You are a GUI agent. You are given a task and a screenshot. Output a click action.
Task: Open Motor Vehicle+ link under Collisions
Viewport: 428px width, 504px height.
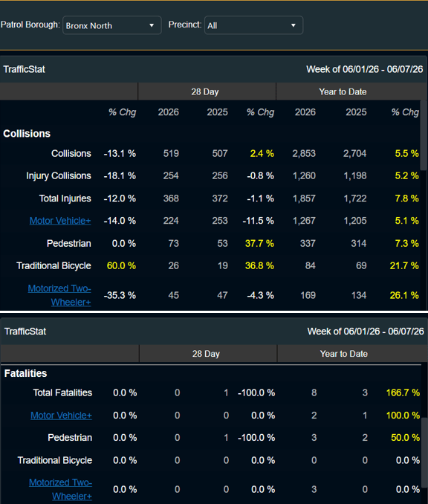coord(60,221)
